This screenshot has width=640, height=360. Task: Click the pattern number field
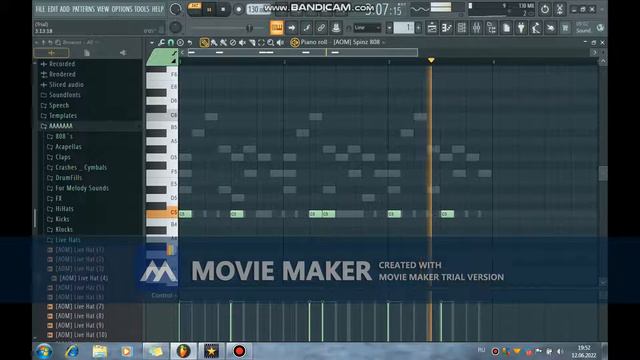[x=404, y=28]
